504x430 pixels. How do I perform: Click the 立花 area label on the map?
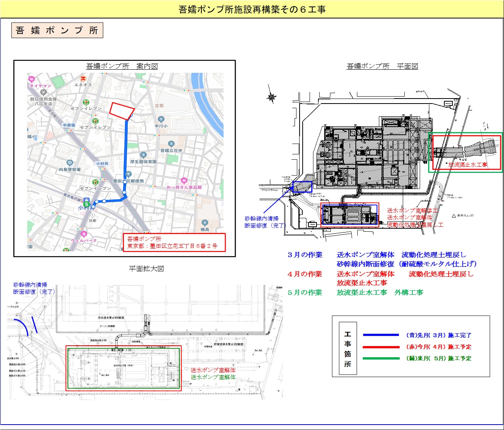pos(159,105)
